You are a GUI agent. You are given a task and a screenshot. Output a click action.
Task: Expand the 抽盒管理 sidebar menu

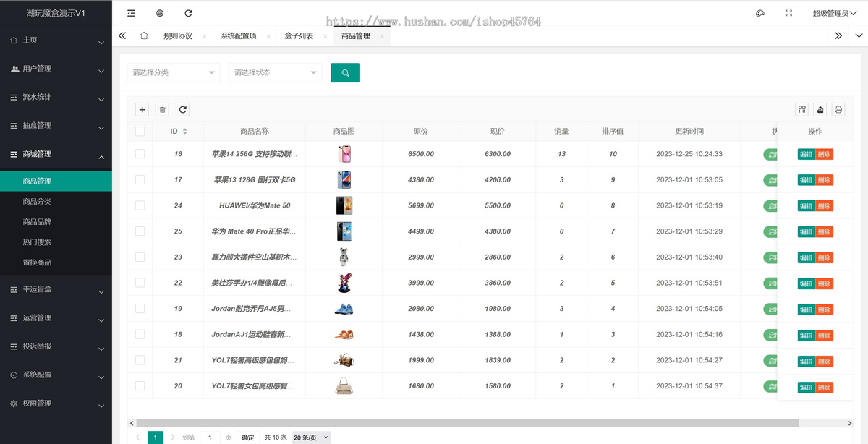(x=56, y=126)
